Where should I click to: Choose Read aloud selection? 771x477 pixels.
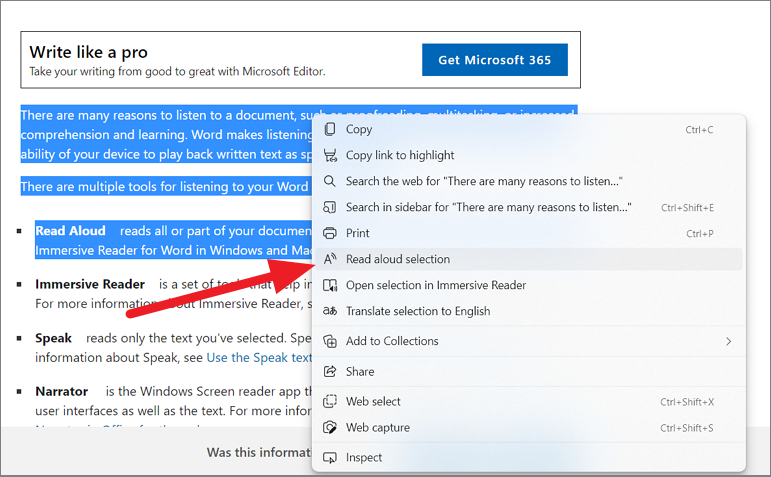529,259
